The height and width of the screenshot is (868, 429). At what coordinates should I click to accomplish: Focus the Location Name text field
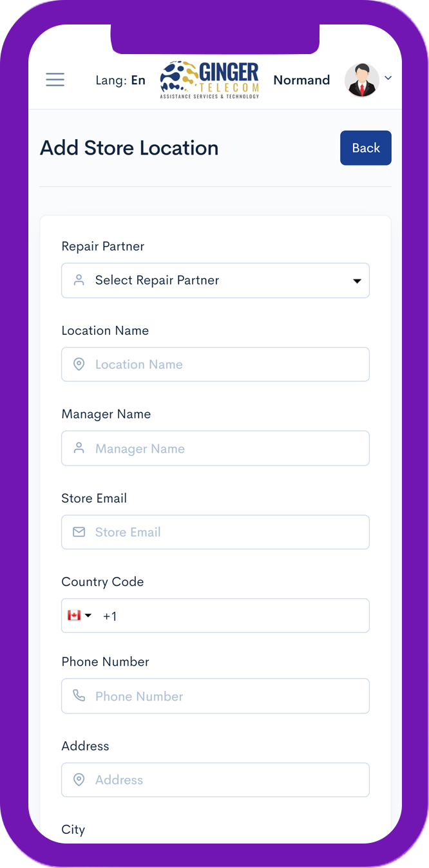click(x=215, y=364)
